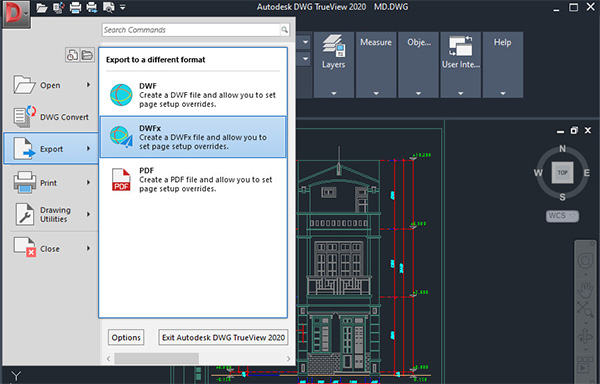
Task: Expand the Print submenu arrow
Action: (x=88, y=182)
